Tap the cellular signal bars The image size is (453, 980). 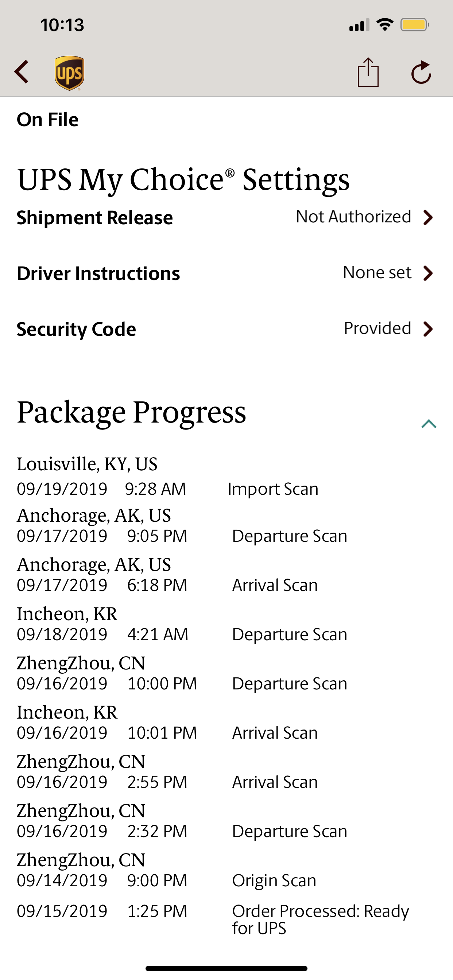coord(359,25)
